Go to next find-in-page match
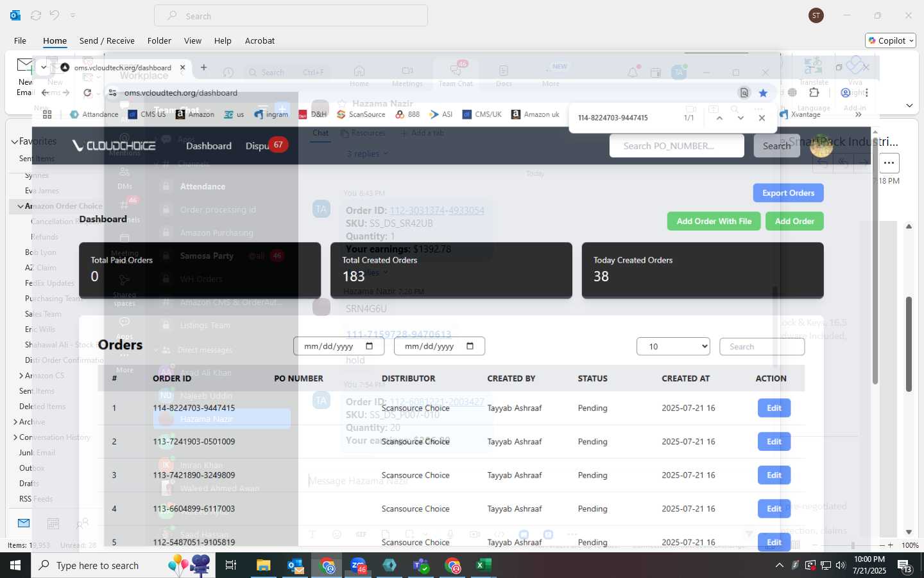 [x=740, y=118]
